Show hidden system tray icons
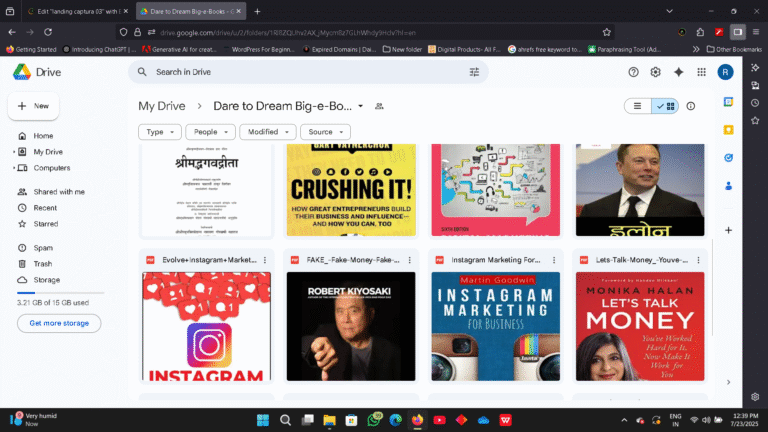The height and width of the screenshot is (432, 768). coord(624,420)
